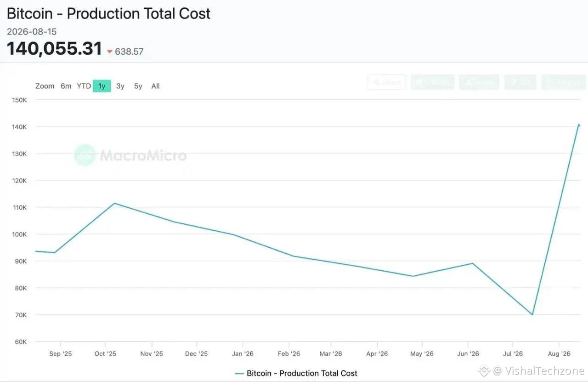Click the Jun '26 x-axis label
Viewport: 588px width, 382px height.
point(468,353)
